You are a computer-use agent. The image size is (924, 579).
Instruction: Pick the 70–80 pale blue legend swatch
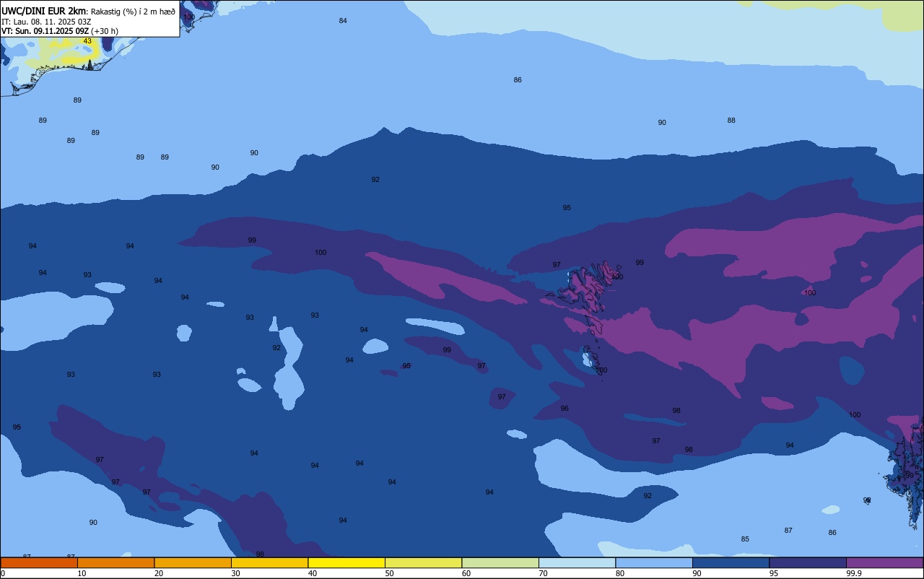[577, 562]
